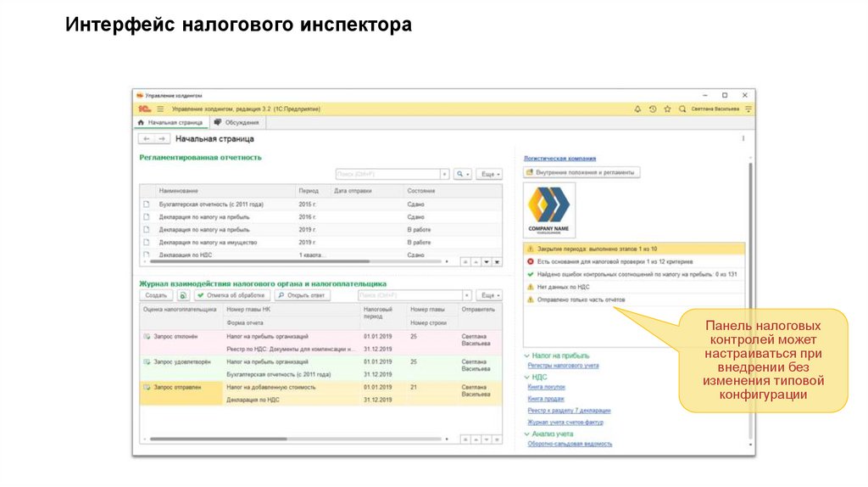Click the Создать button
Screen dimensions: 868x487
(156, 295)
